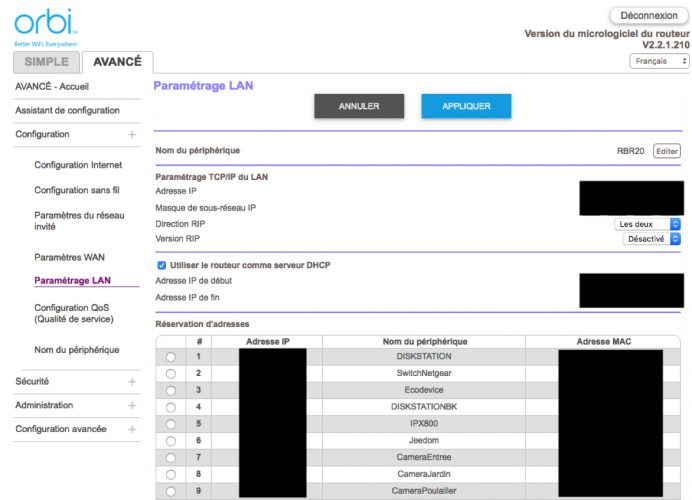
Task: Expand the Configuration section plus icon
Action: 132,135
